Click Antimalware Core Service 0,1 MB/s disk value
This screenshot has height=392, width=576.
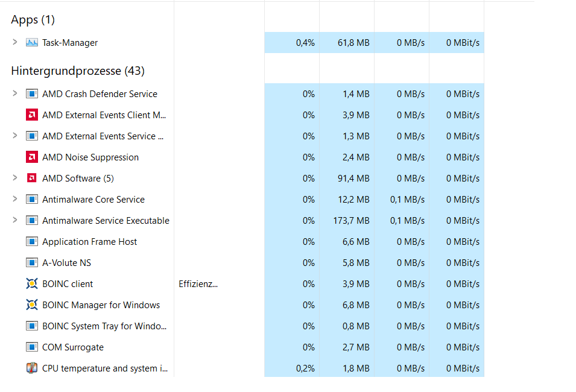407,200
